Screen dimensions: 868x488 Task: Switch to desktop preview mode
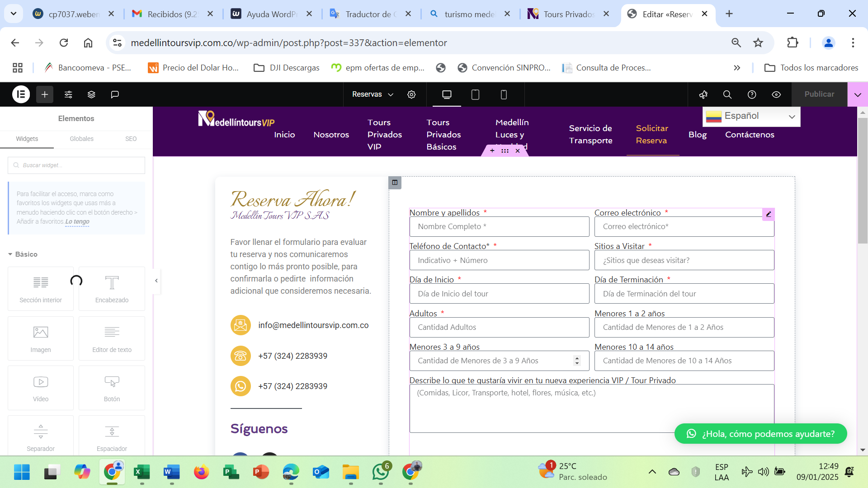click(x=447, y=94)
